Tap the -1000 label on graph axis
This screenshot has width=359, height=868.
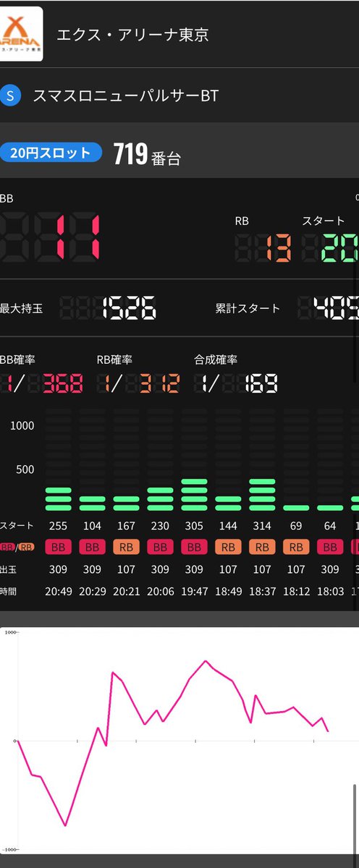pos(9,849)
